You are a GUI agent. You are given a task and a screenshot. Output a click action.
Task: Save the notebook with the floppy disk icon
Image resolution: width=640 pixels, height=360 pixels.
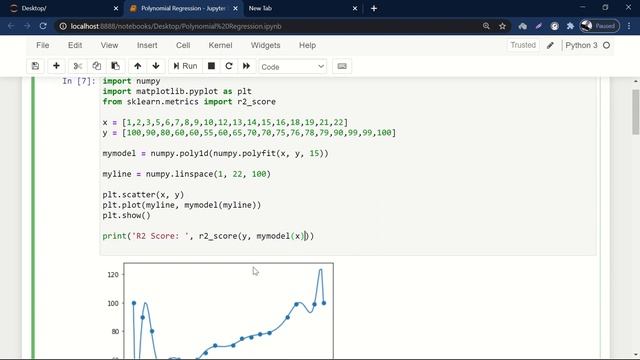[35, 66]
